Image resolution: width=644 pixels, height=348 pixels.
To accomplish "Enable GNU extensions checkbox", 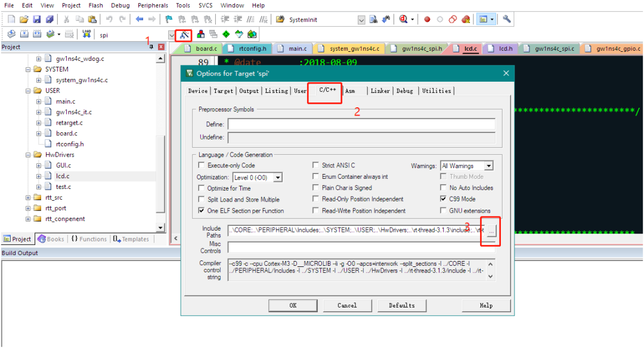I will pyautogui.click(x=443, y=210).
